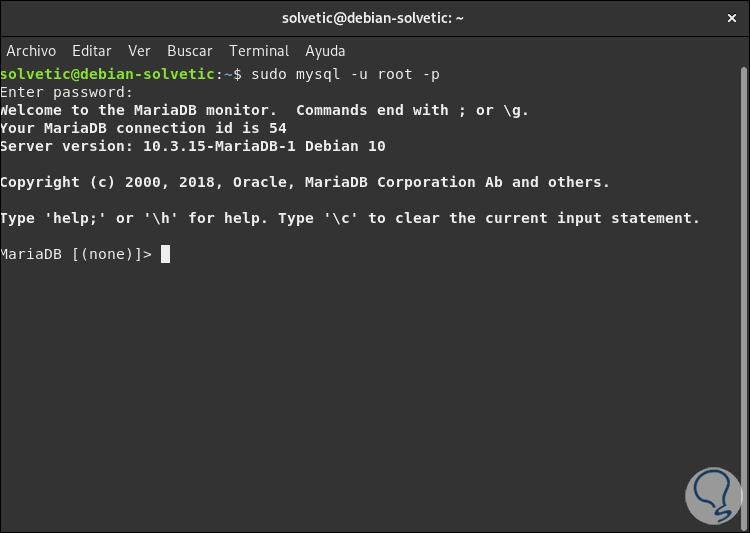This screenshot has height=533, width=750.
Task: Click the Welcome to the MariaDB monitor line
Action: pos(264,110)
